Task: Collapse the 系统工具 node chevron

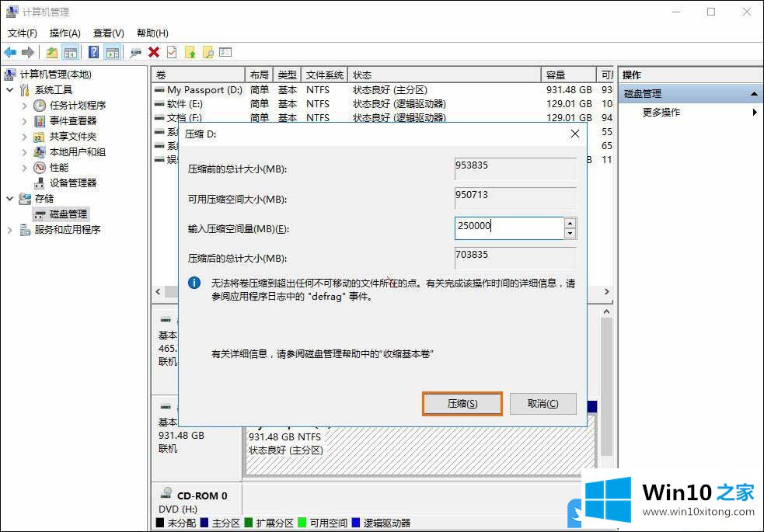Action: (10, 89)
